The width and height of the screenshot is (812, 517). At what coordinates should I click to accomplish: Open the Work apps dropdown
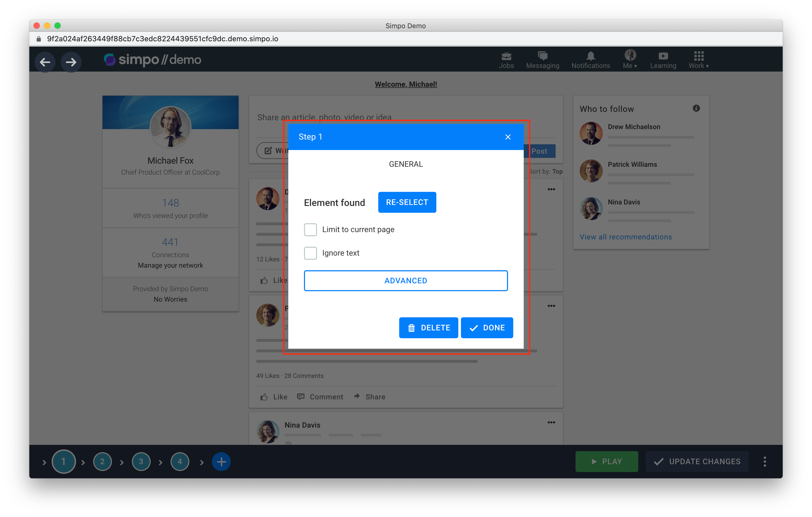(698, 60)
